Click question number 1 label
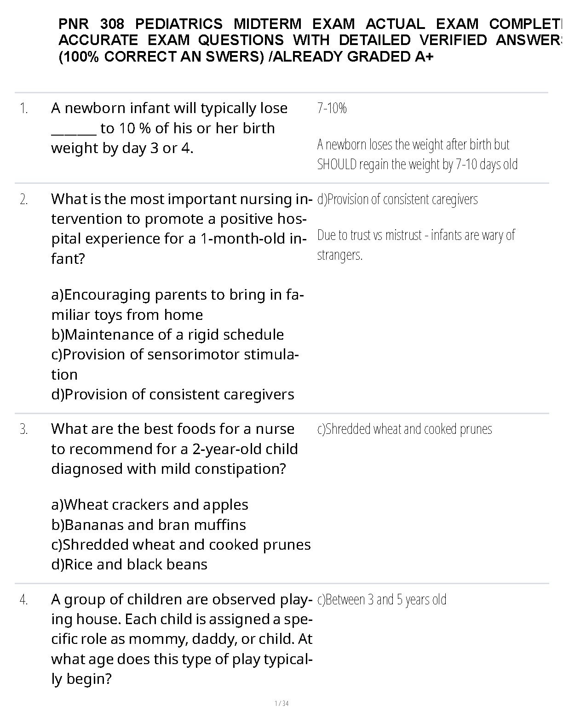563x728 pixels. click(x=24, y=109)
